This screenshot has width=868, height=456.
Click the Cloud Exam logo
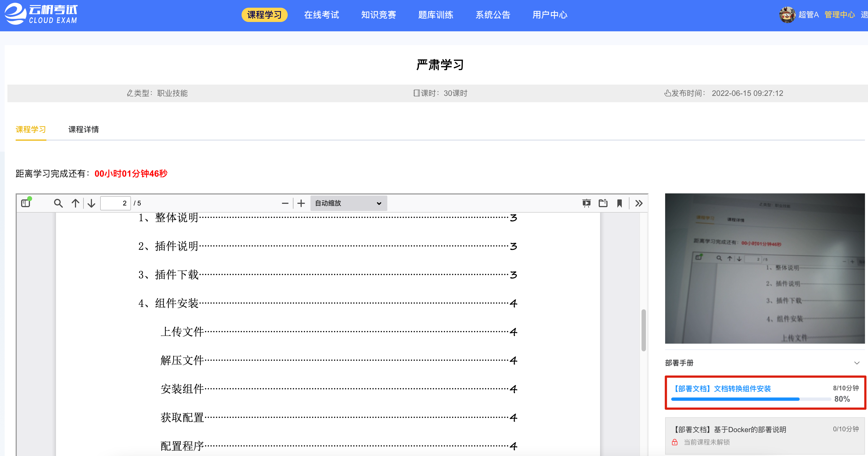pos(41,14)
